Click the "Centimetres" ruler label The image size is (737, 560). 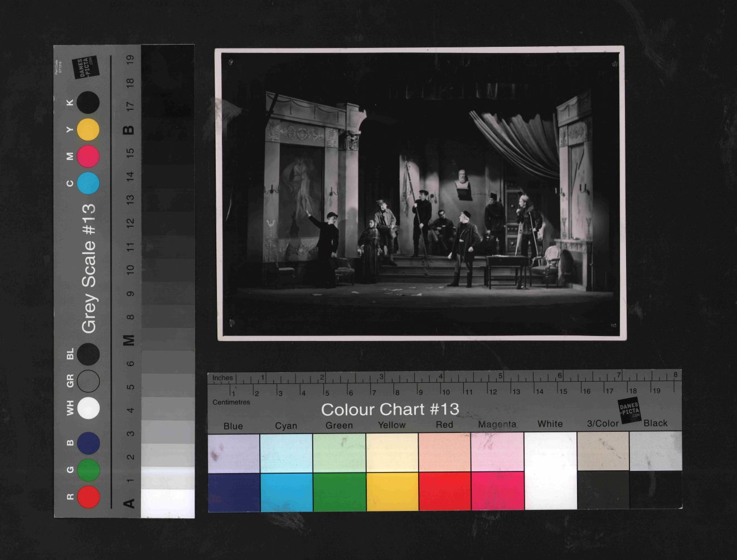[x=231, y=402]
